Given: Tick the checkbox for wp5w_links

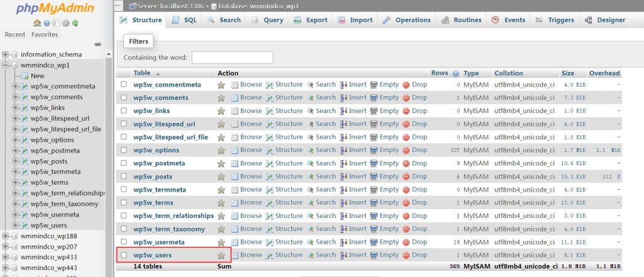Looking at the screenshot, I should pyautogui.click(x=124, y=111).
